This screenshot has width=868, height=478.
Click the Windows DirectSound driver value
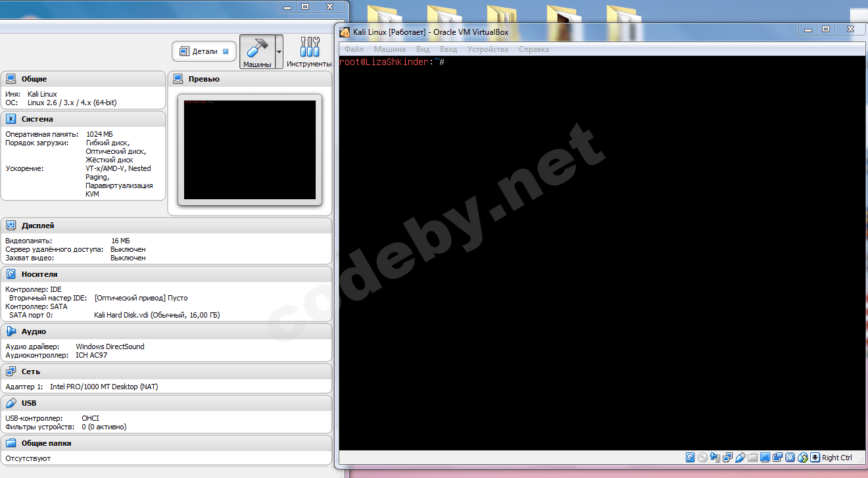pos(110,347)
